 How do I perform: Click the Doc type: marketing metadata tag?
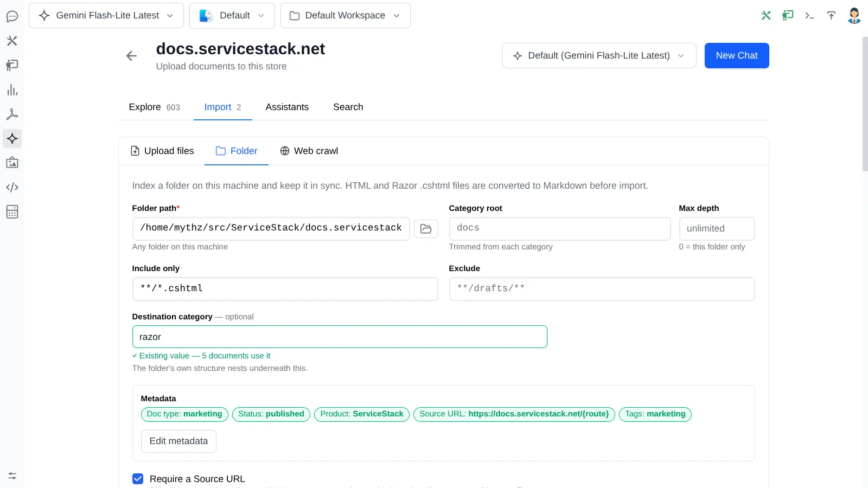tap(184, 414)
